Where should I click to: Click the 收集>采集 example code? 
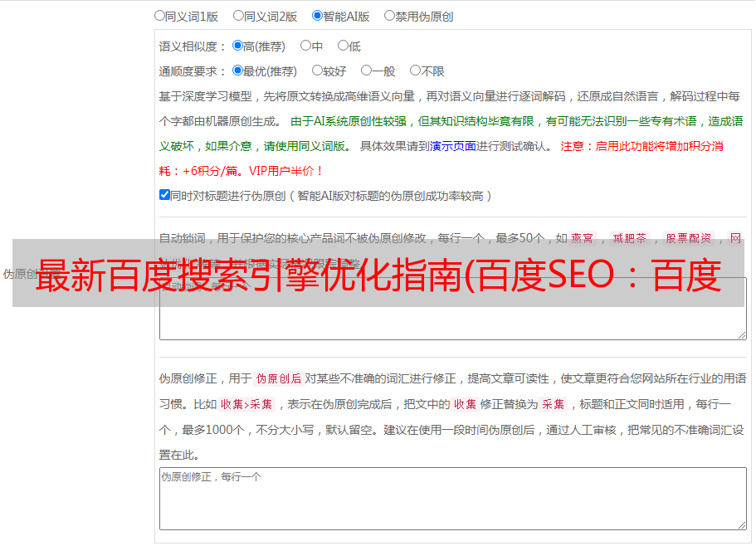pyautogui.click(x=246, y=404)
